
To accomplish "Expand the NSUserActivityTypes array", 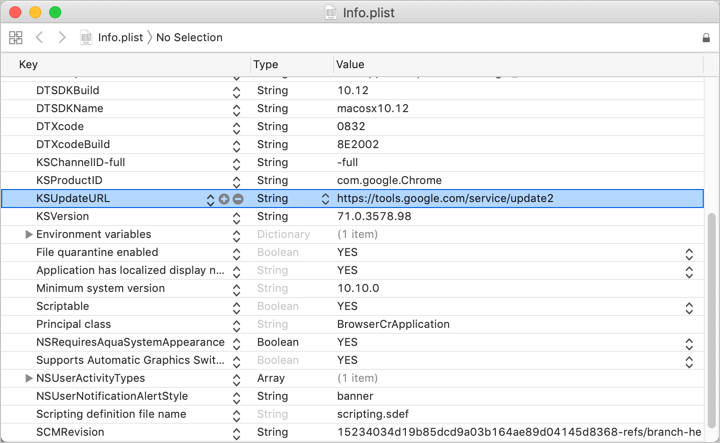I will 29,379.
